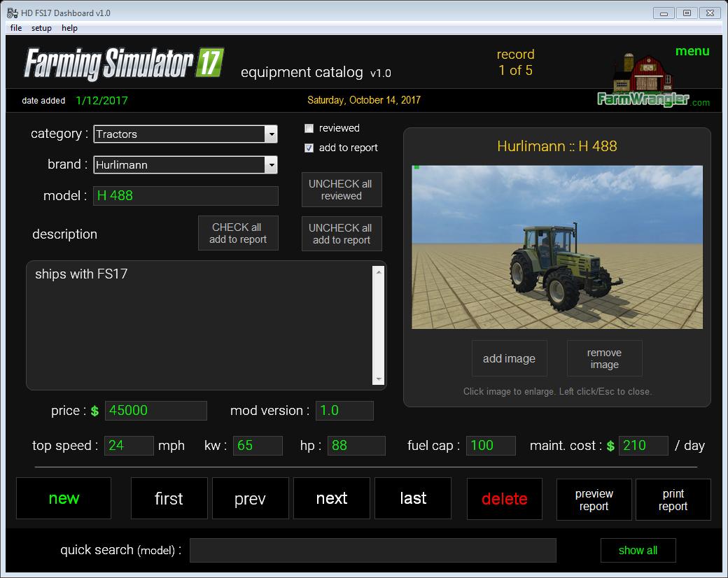Uncheck the add to report checkbox
The height and width of the screenshot is (578, 728).
point(309,148)
